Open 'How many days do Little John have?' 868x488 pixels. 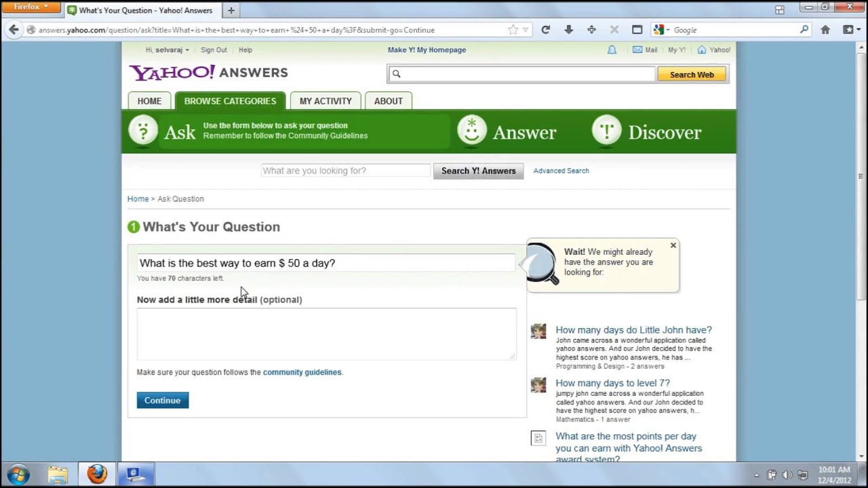click(x=633, y=330)
